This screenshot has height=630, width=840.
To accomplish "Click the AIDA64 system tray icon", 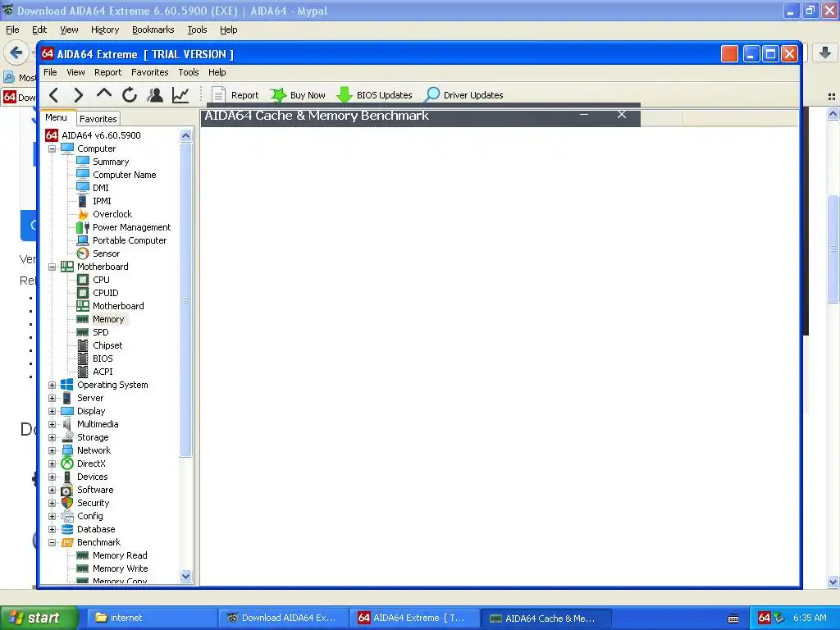I will (x=765, y=618).
